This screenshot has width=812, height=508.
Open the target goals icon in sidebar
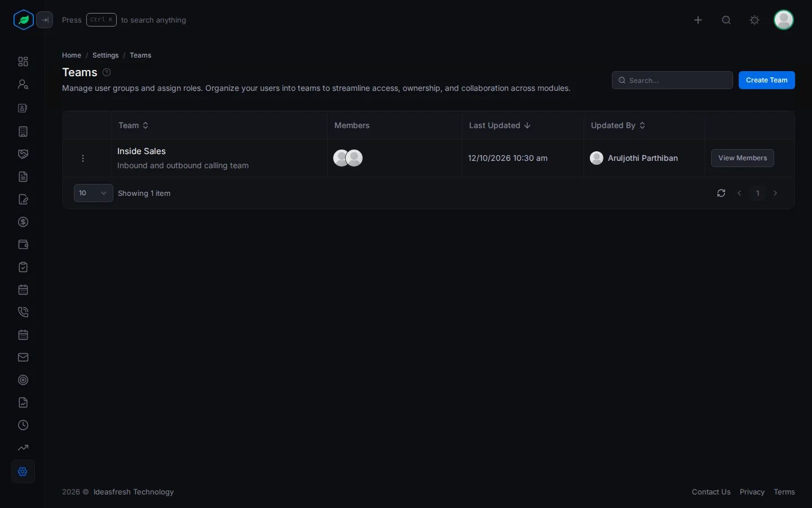(23, 380)
